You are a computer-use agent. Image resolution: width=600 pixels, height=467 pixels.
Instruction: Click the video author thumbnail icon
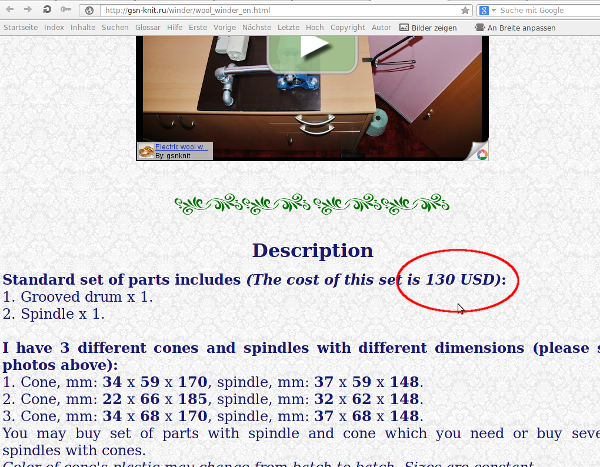[146, 151]
